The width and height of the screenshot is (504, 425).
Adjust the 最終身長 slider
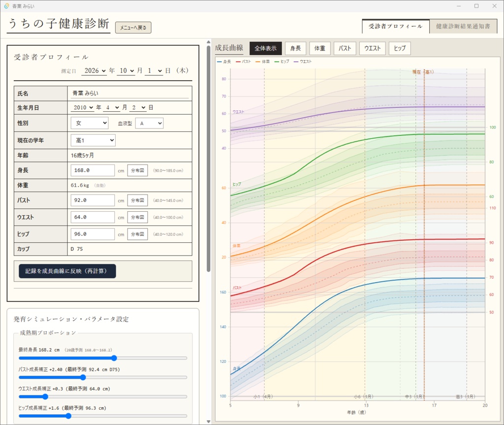click(x=103, y=358)
